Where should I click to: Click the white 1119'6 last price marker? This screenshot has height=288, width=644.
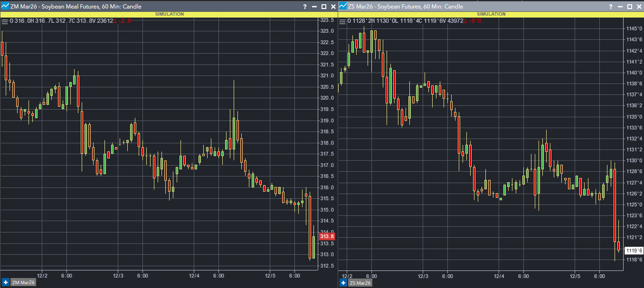pyautogui.click(x=634, y=251)
